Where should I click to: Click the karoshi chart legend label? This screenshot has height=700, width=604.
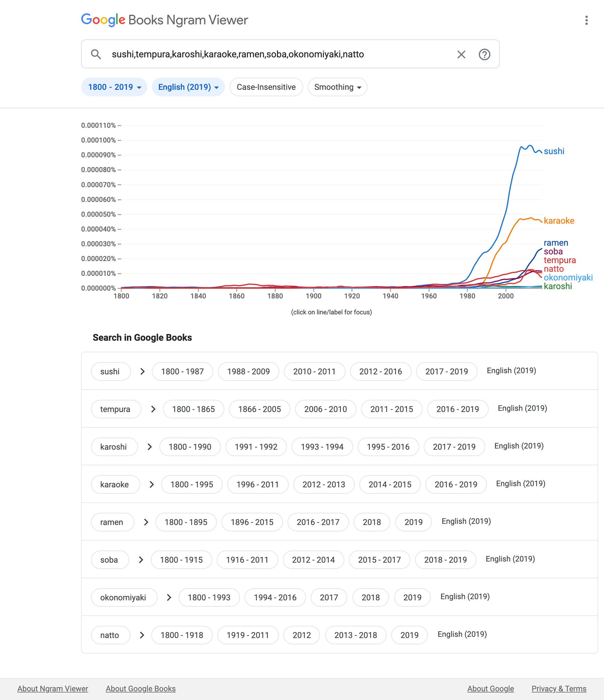pyautogui.click(x=558, y=286)
